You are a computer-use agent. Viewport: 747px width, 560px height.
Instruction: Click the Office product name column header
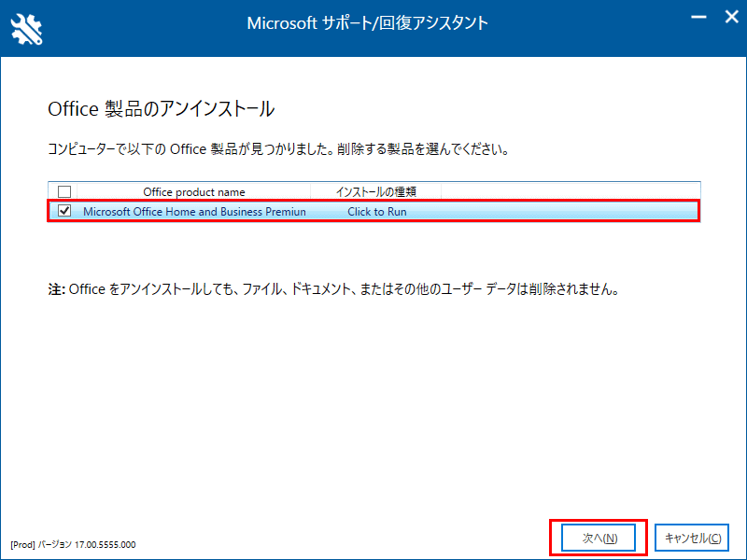pyautogui.click(x=194, y=191)
